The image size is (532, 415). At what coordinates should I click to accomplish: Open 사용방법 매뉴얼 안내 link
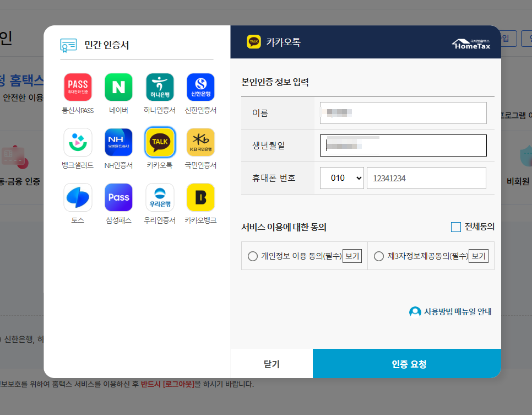tap(457, 311)
